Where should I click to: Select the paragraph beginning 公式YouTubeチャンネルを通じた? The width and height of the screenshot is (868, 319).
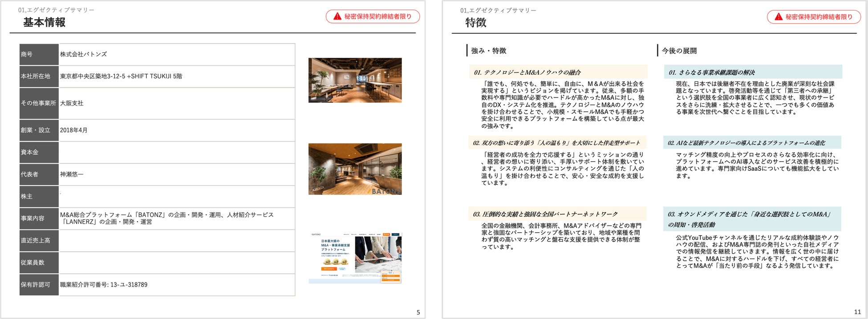click(x=758, y=252)
